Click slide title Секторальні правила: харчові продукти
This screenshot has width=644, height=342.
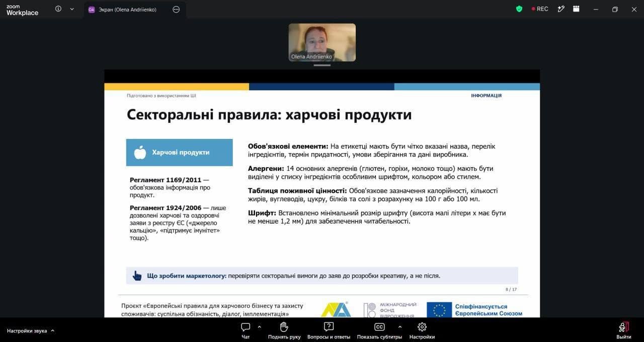(269, 115)
